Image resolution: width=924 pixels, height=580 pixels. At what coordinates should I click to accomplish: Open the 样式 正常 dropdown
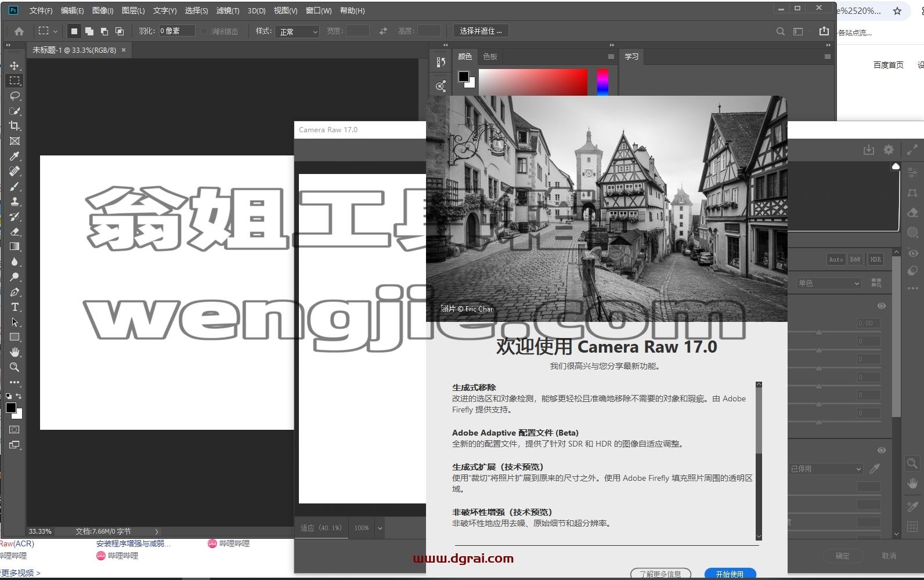click(298, 31)
